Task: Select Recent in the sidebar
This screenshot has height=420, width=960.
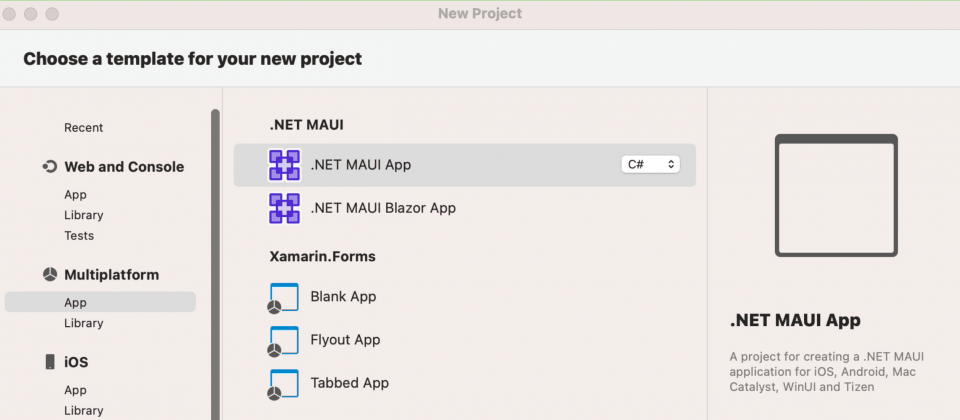Action: point(84,128)
